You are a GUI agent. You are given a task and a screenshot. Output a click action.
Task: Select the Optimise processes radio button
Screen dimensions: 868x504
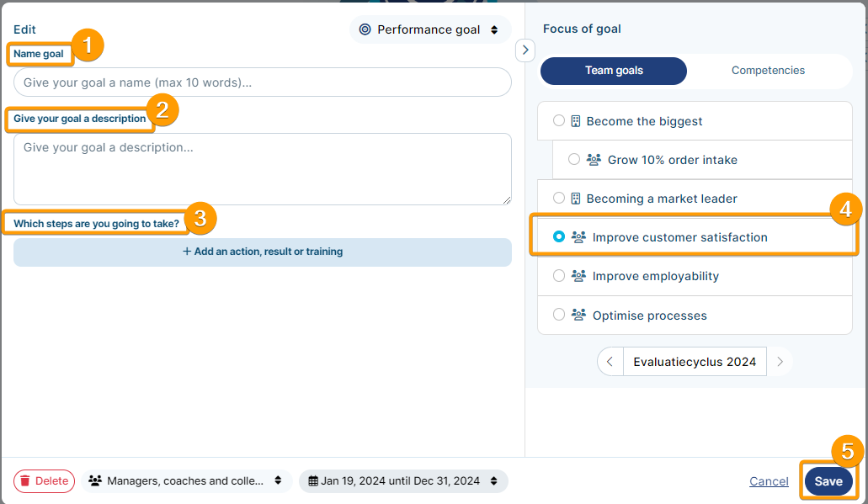pyautogui.click(x=559, y=315)
